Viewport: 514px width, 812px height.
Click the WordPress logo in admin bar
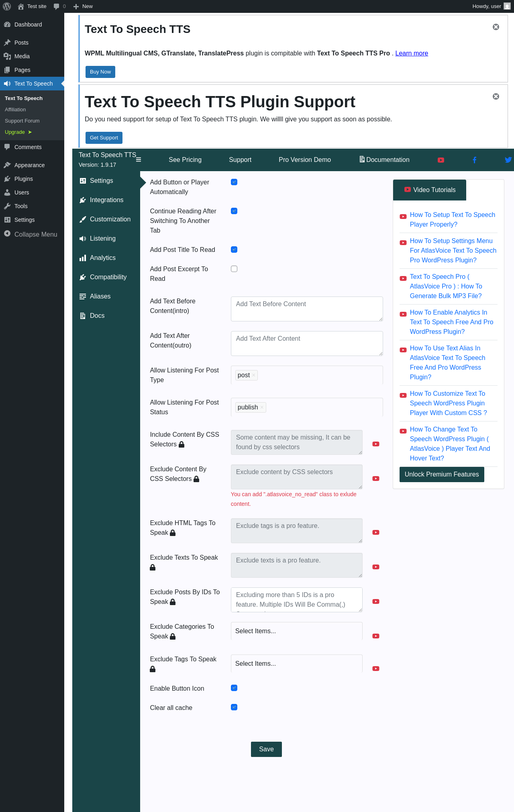click(x=7, y=6)
